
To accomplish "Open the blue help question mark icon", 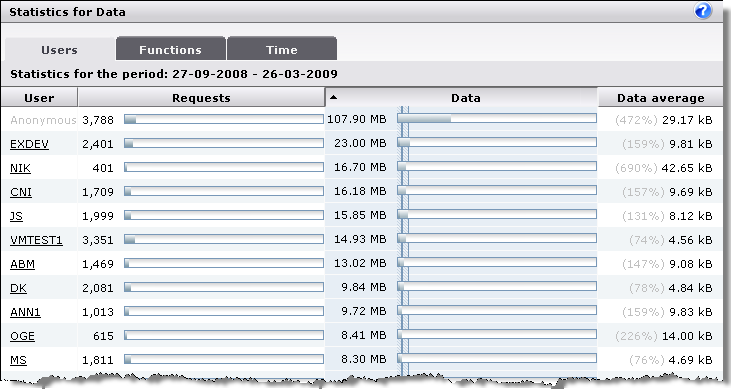I will pos(703,11).
